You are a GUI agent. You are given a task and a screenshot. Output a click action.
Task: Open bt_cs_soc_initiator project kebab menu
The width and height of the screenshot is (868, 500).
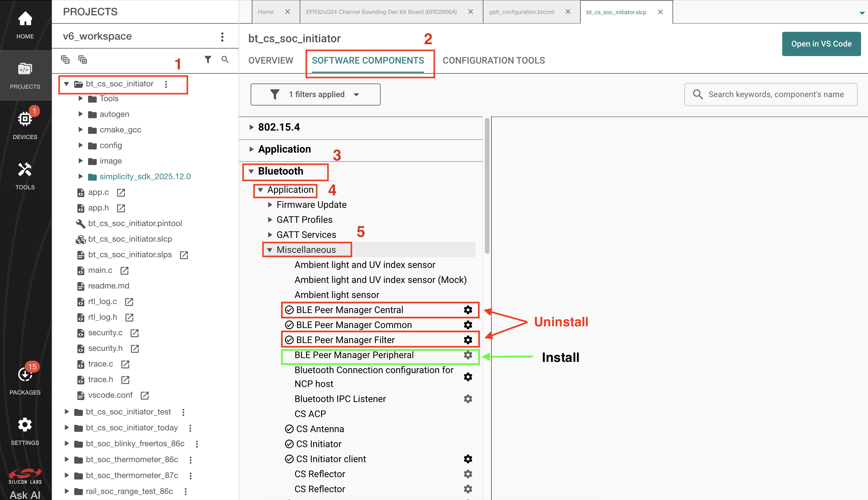click(x=166, y=84)
